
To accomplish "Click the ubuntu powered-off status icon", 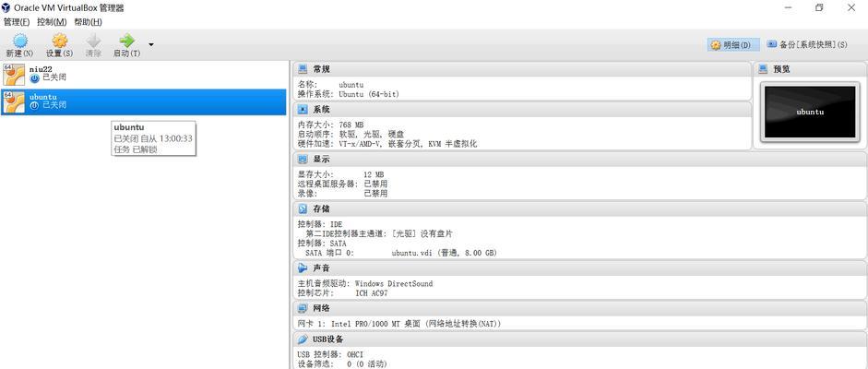I will pyautogui.click(x=34, y=105).
